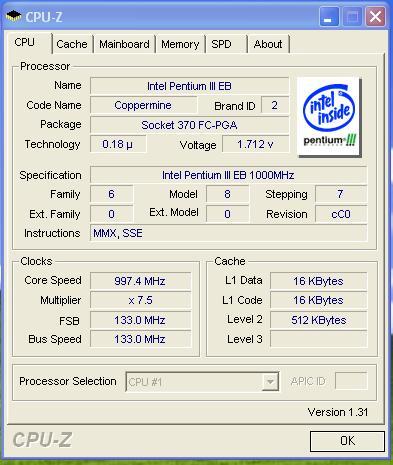Click the APIC ID field
This screenshot has height=465, width=393.
(x=351, y=381)
